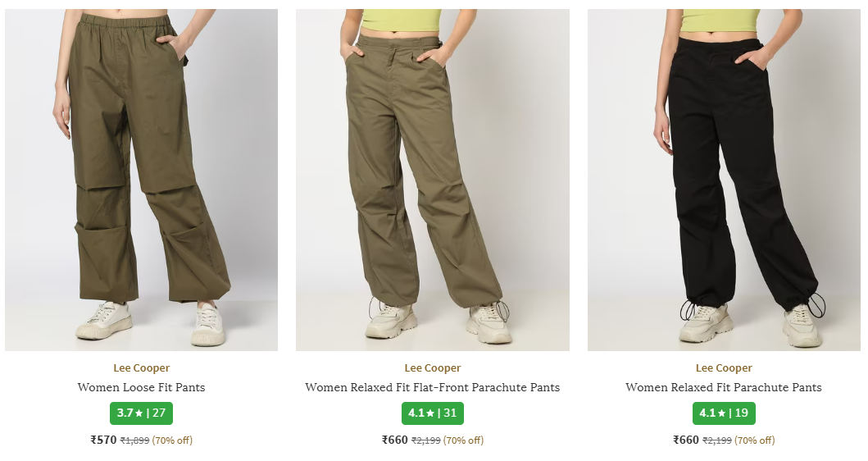This screenshot has width=868, height=461.
Task: Click star icon in the 31-review rating badge
Action: (430, 413)
